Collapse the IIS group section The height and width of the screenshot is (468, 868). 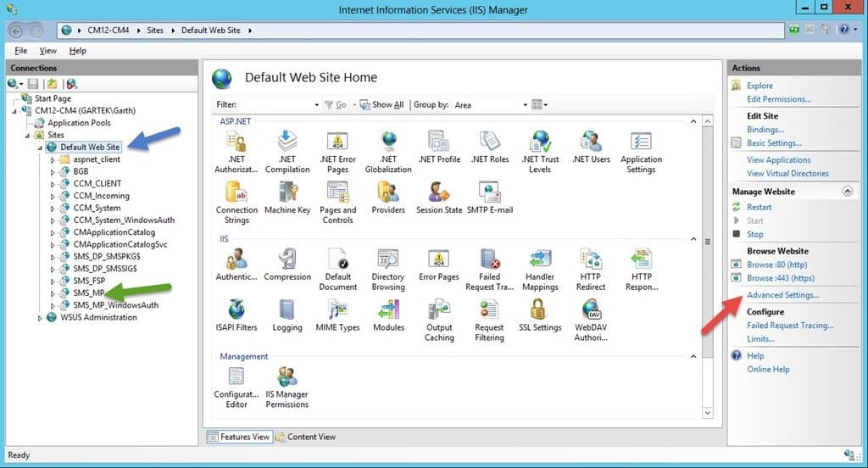tap(693, 239)
